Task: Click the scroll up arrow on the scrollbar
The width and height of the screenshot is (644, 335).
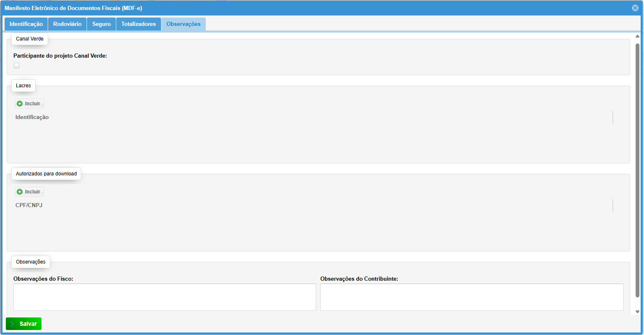Action: (x=637, y=36)
